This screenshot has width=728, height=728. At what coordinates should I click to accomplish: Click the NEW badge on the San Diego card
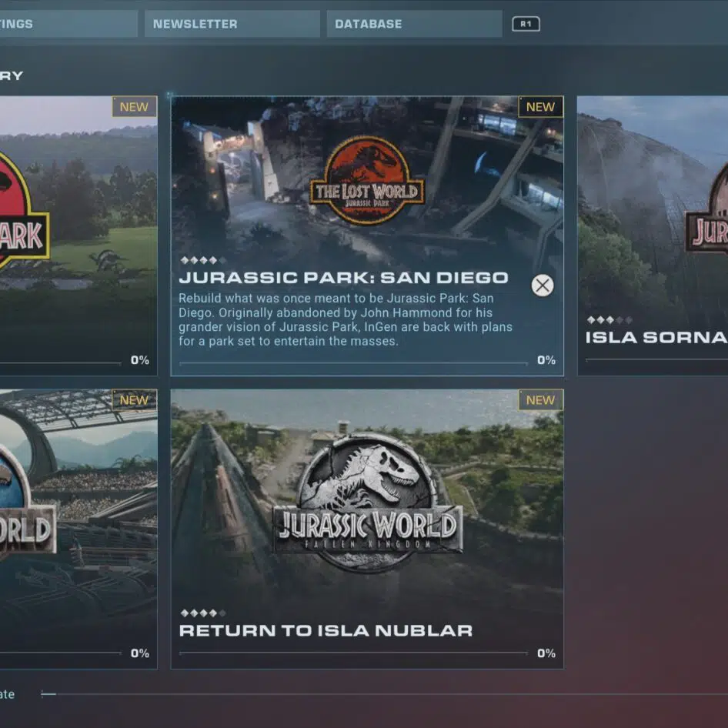540,107
